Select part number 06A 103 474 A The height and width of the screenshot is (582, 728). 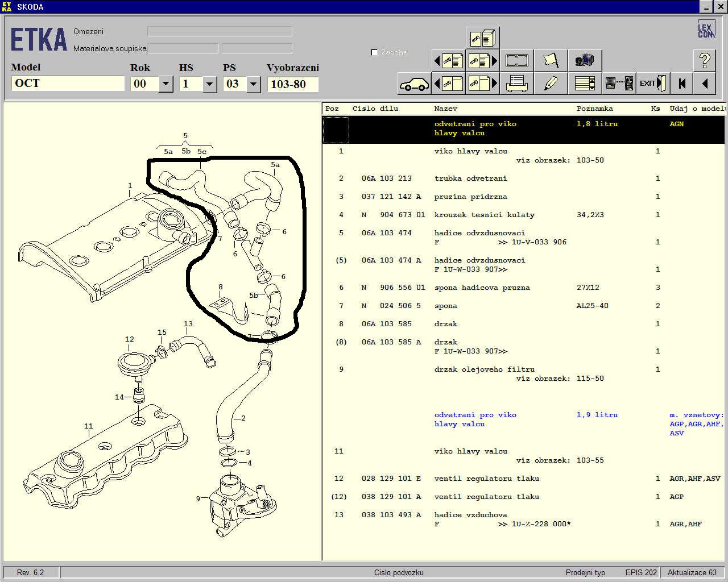(391, 260)
